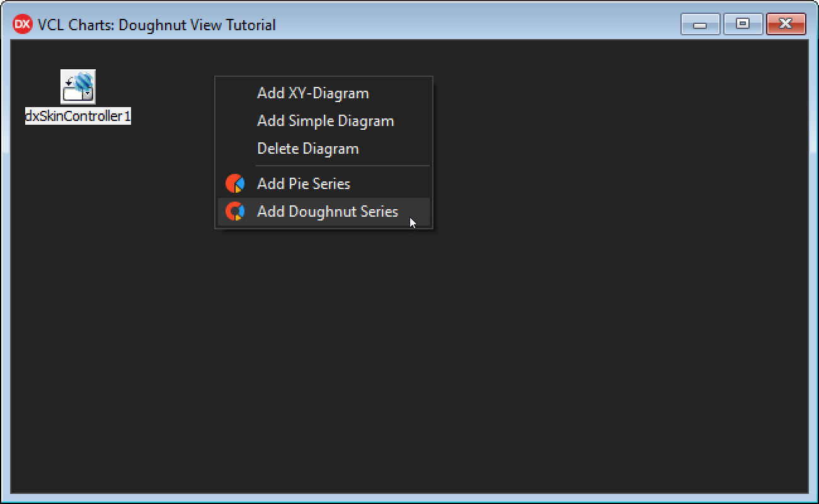819x504 pixels.
Task: Close the Doughnut View Tutorial window
Action: 786,25
